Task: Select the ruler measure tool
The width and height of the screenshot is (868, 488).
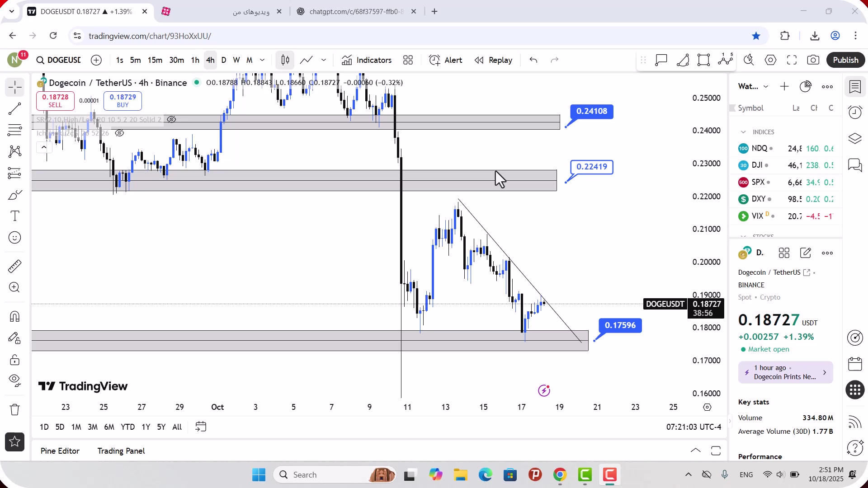Action: (x=15, y=266)
